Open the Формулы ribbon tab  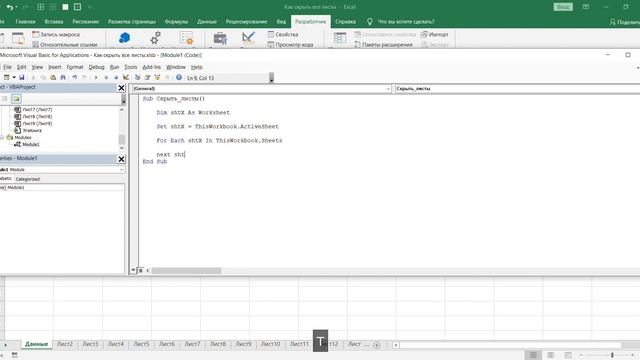pos(176,22)
